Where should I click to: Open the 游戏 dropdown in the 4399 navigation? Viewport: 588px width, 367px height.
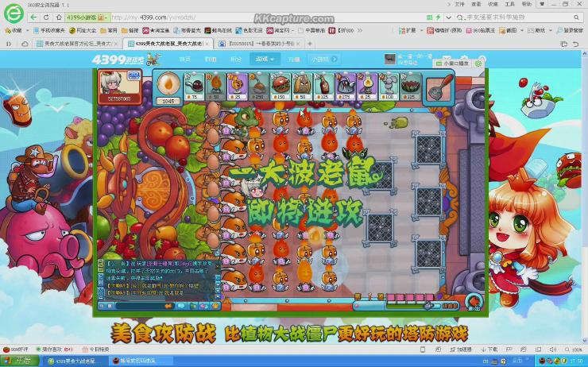[x=265, y=60]
